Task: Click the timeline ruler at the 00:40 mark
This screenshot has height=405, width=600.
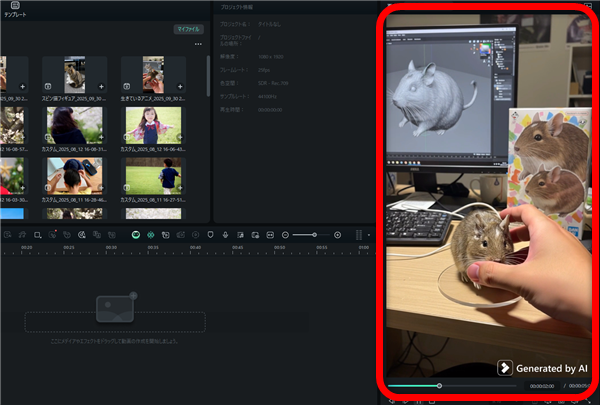Action: (196, 247)
